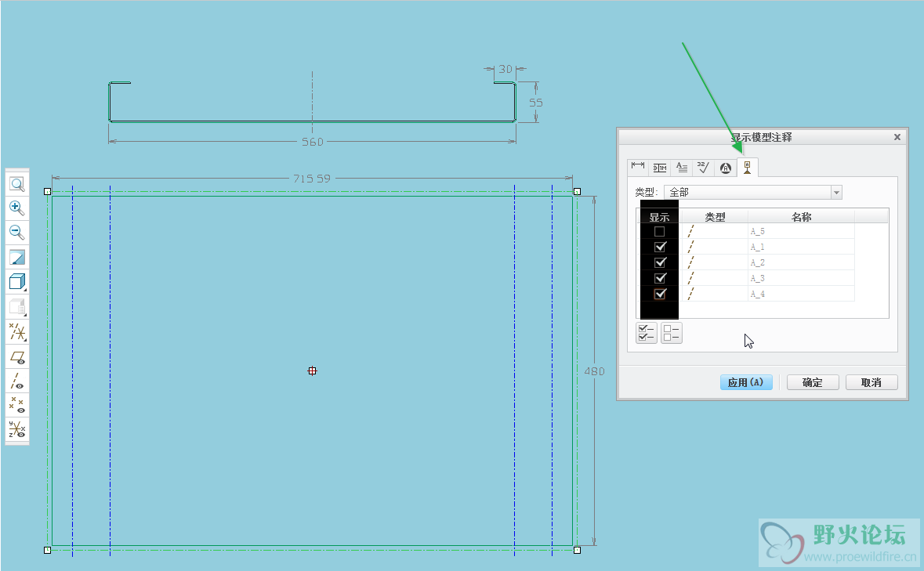Viewport: 924px width, 571px height.
Task: Toggle datum plane display icon
Action: tap(17, 356)
